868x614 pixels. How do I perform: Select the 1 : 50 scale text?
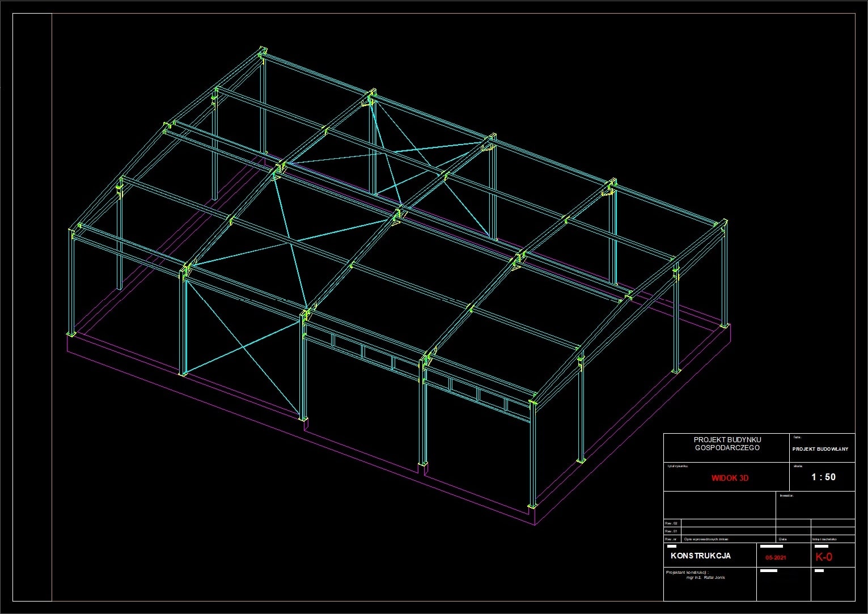point(823,477)
